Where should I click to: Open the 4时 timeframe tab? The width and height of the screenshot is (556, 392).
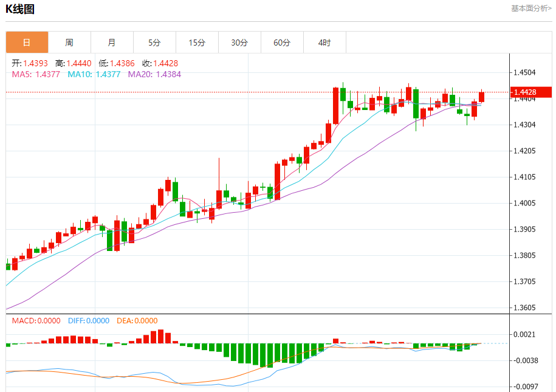325,43
